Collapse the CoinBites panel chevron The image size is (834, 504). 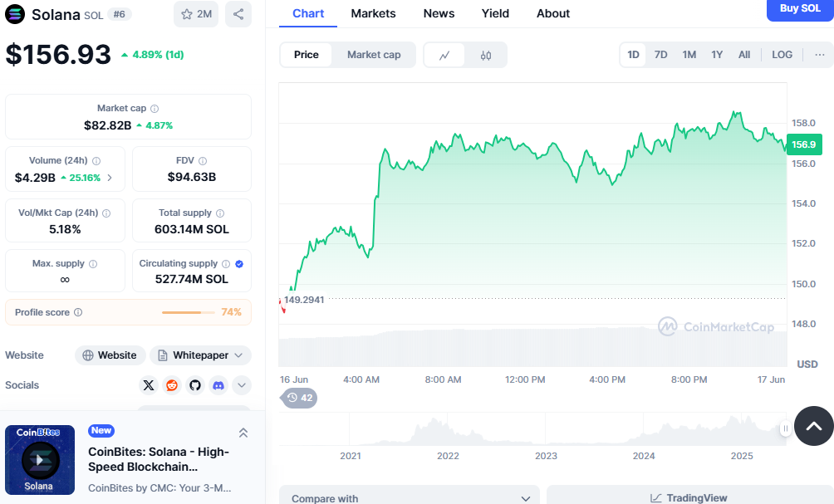(243, 433)
